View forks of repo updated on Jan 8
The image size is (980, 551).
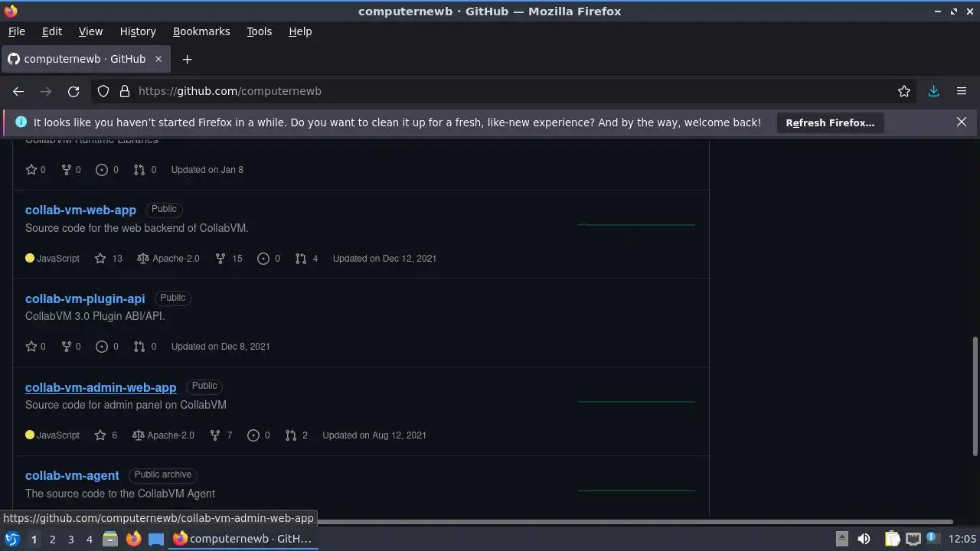pos(70,170)
